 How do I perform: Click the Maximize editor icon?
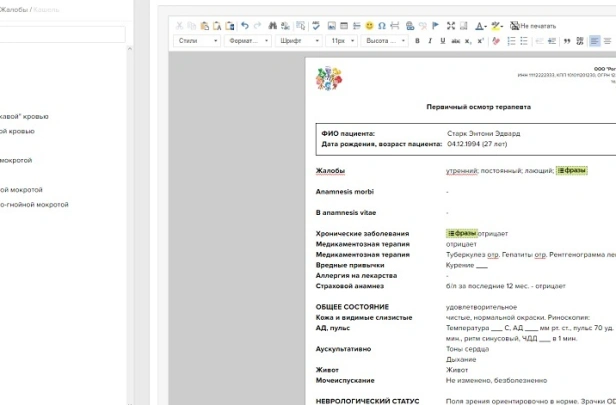click(450, 25)
